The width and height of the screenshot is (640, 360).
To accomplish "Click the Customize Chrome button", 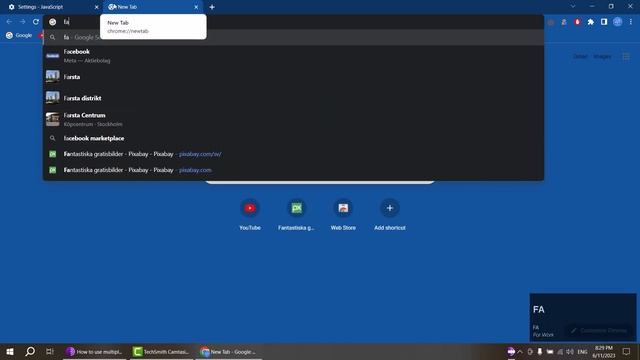I will [599, 331].
